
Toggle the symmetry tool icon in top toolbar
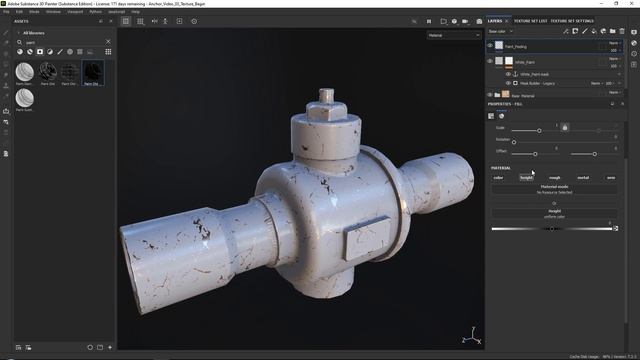(155, 21)
